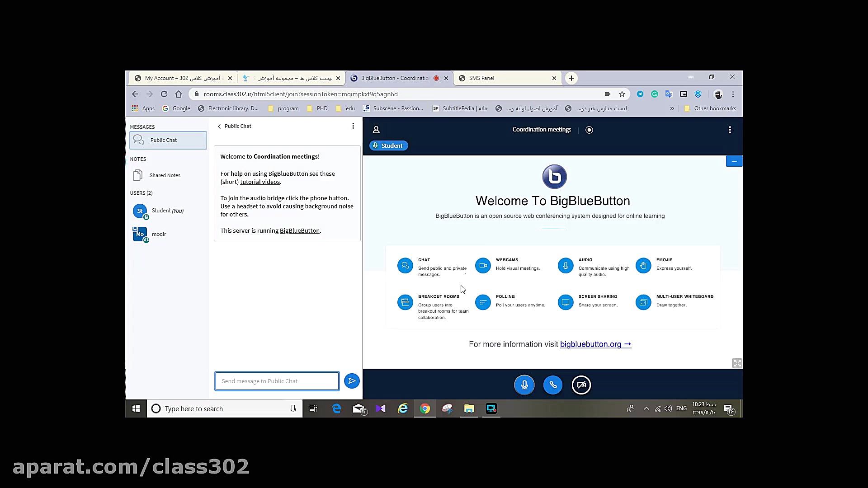This screenshot has width=868, height=488.
Task: Make presentation fullscreen icon
Action: point(736,363)
